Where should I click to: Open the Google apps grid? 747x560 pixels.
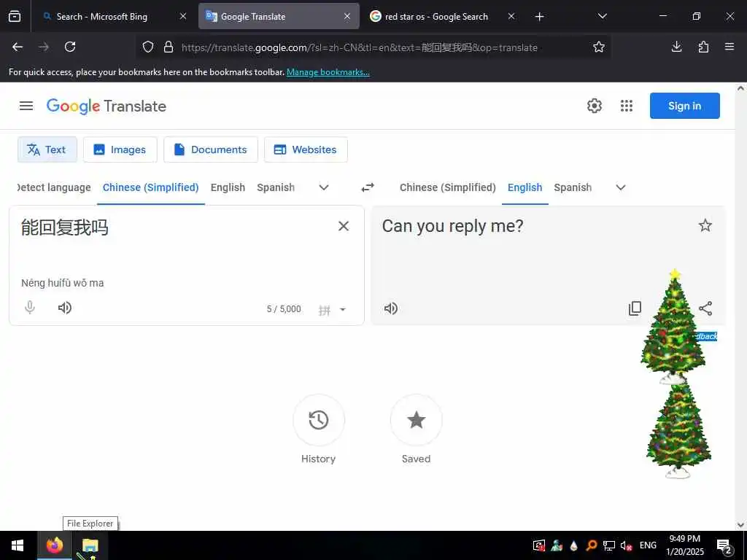tap(627, 106)
